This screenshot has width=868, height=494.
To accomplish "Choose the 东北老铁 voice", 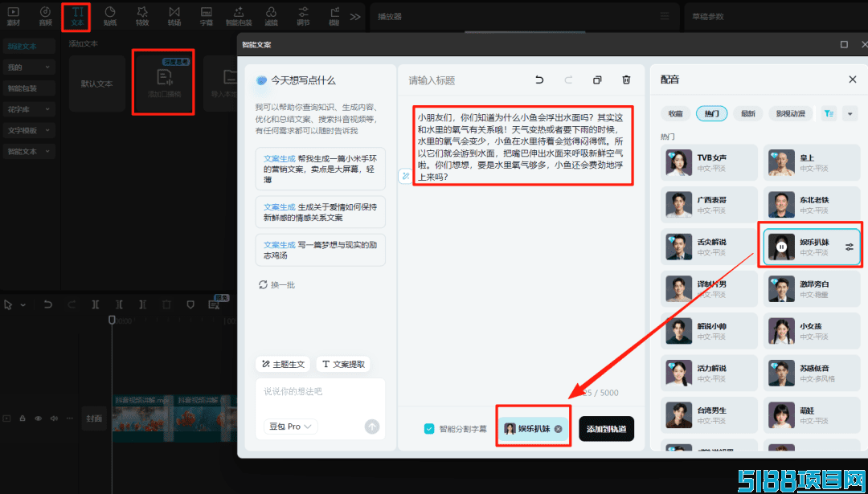I will (x=813, y=205).
